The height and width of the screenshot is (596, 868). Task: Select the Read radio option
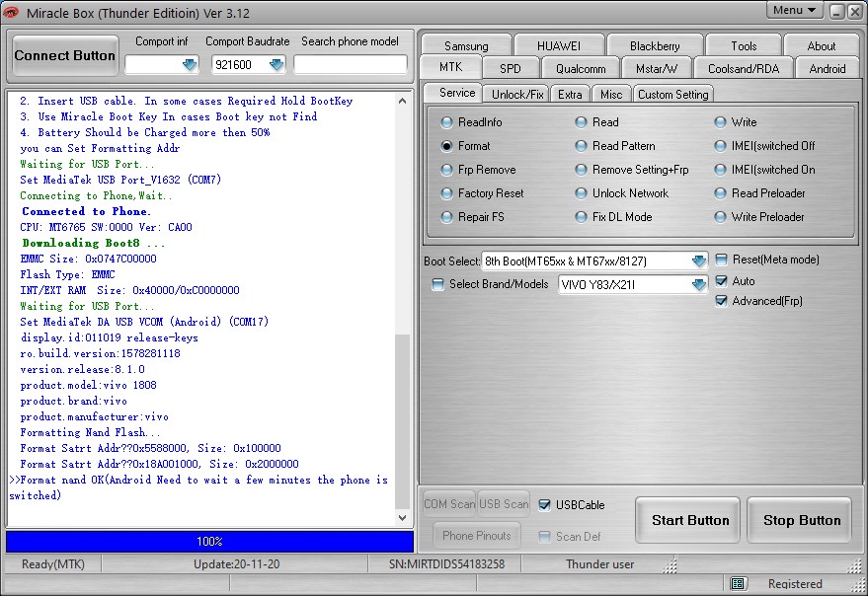click(x=581, y=122)
